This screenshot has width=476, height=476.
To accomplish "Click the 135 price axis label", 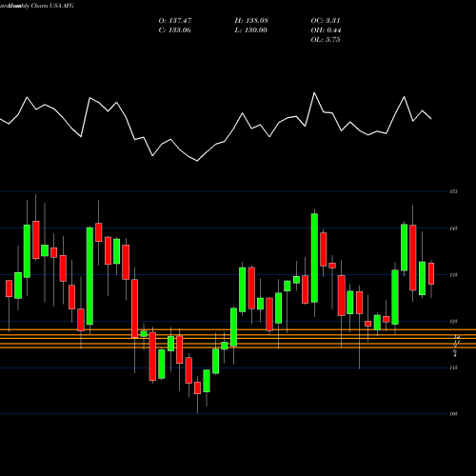I will click(x=453, y=275).
